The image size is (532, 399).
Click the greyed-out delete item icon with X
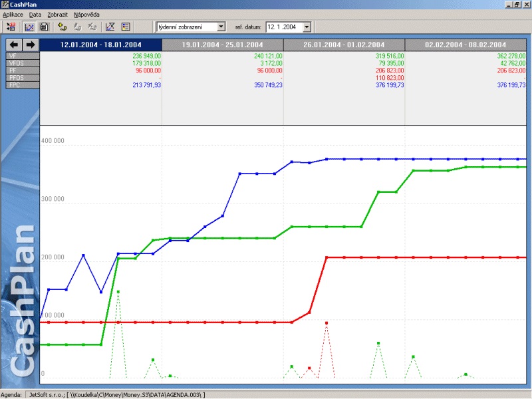pyautogui.click(x=92, y=27)
